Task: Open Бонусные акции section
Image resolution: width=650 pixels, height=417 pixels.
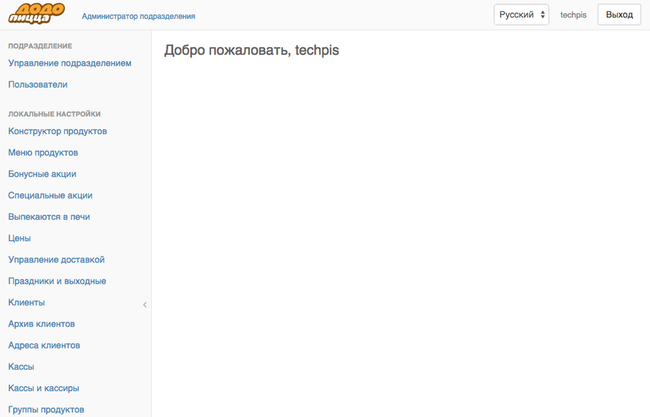Action: pos(42,174)
